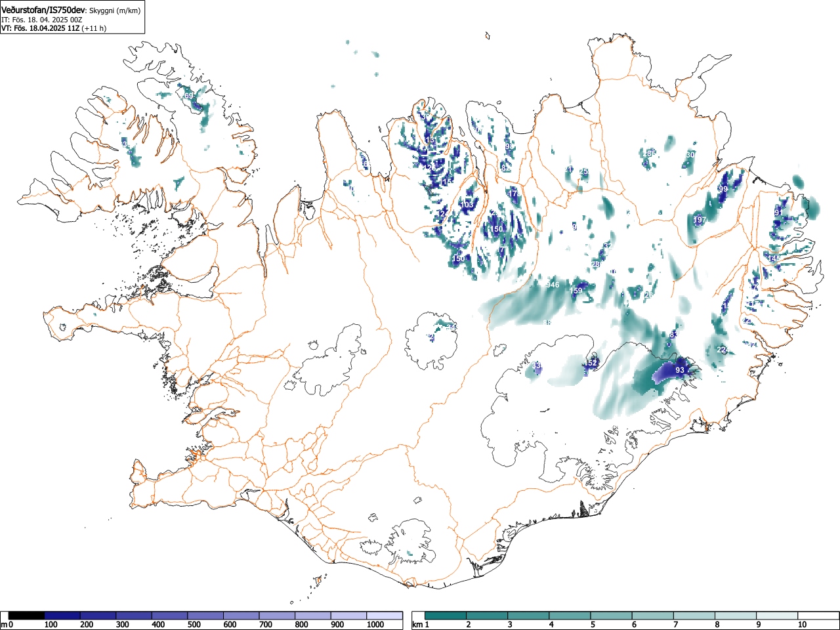Click the 'IT: Fös. 18. 04. 2025 00Z' line
Viewport: 840px width, 630px height.
[41, 20]
